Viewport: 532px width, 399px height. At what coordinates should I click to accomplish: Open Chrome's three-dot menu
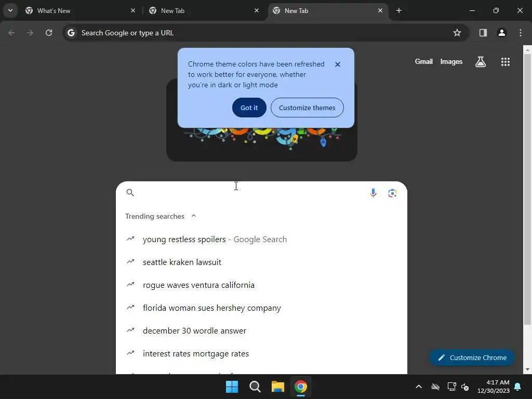(x=521, y=33)
